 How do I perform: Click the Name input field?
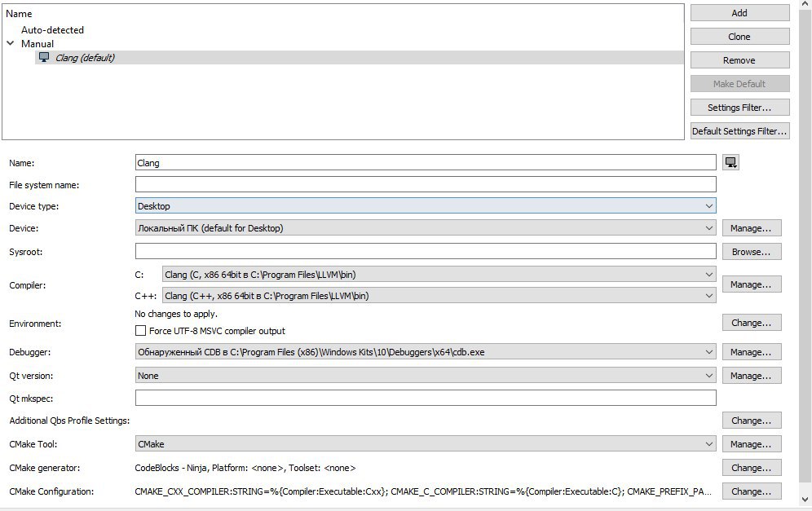[426, 162]
